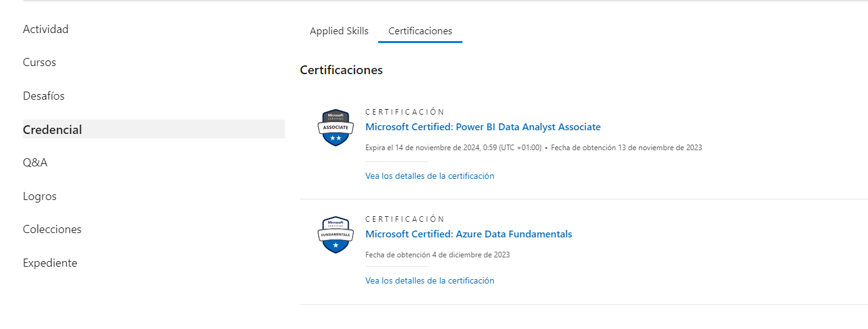
Task: Click the Certificaciones section heading
Action: (x=341, y=70)
